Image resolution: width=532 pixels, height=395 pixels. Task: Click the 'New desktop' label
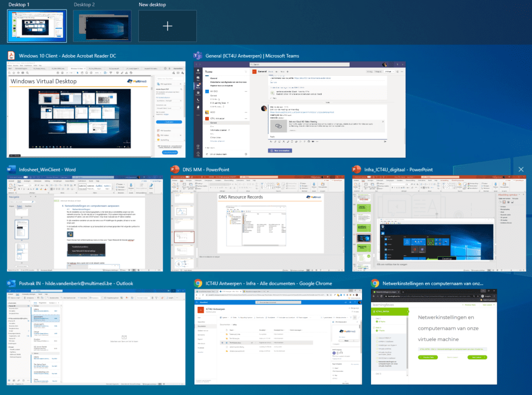(152, 4)
